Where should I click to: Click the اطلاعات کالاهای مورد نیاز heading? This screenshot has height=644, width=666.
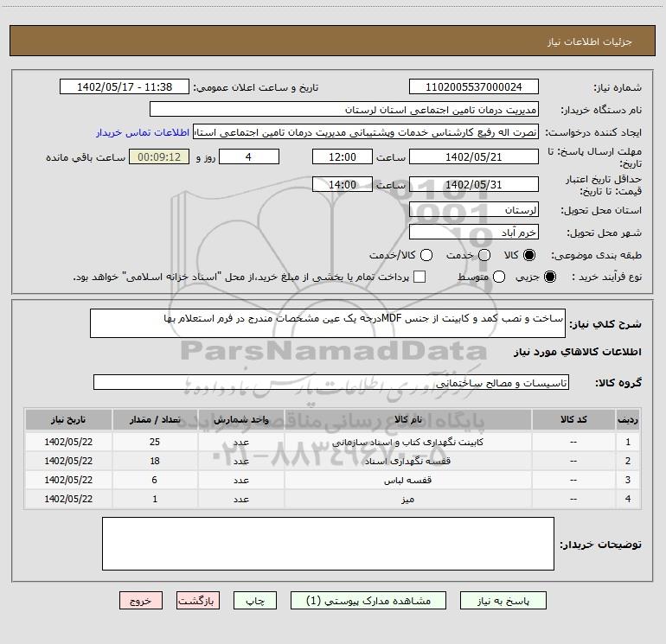578,352
